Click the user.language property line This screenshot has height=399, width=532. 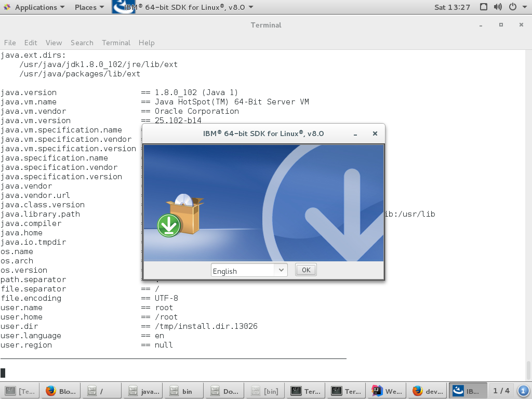tap(83, 336)
